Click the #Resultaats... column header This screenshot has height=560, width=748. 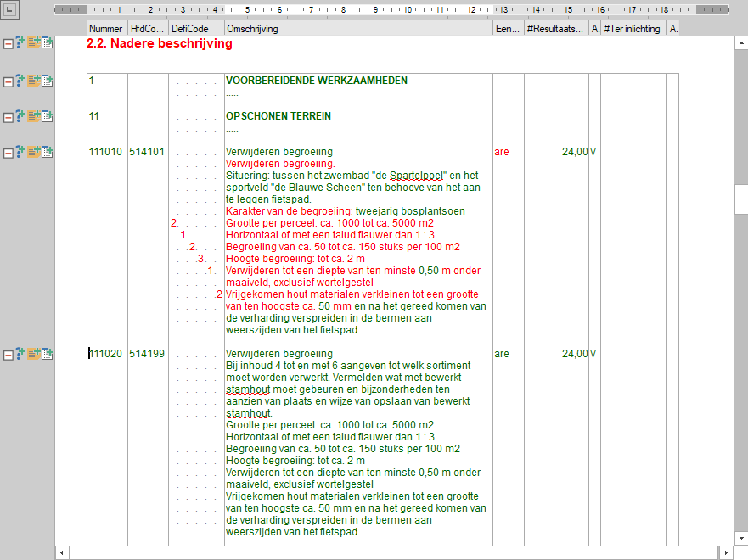pyautogui.click(x=556, y=29)
